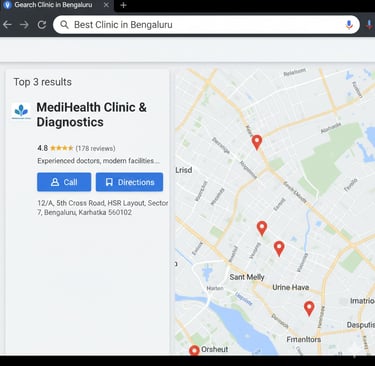Screen dimensions: 375x366
Task: Click 'Experienced doctors, modern facilities' description
Action: pos(98,161)
